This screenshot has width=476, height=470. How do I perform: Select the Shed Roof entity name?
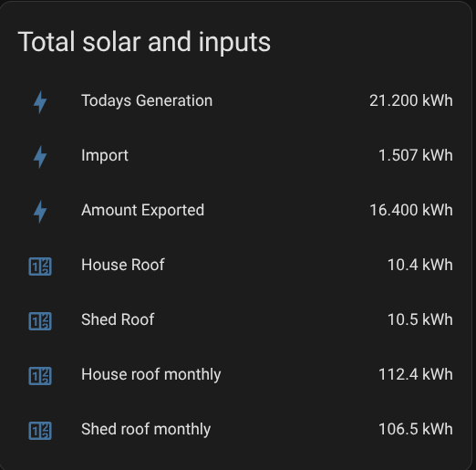click(118, 319)
